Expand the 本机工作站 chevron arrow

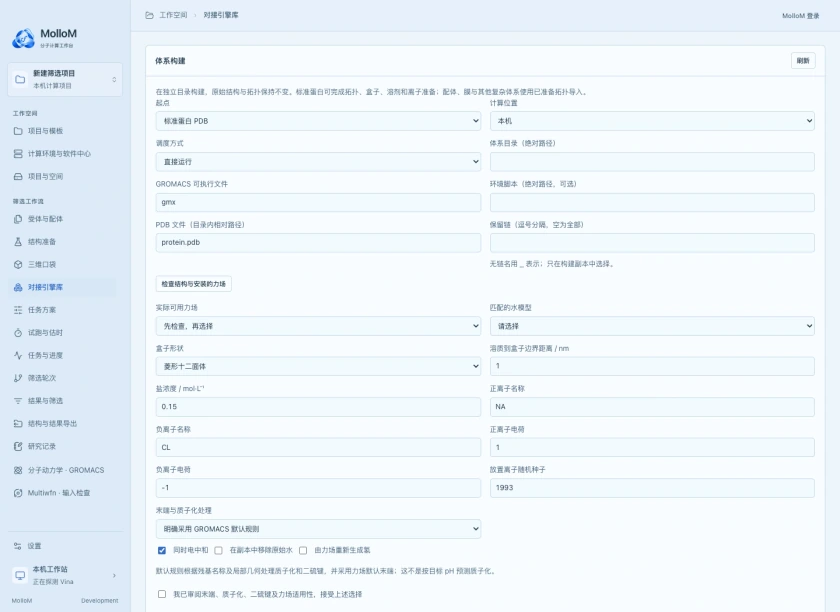pyautogui.click(x=114, y=576)
